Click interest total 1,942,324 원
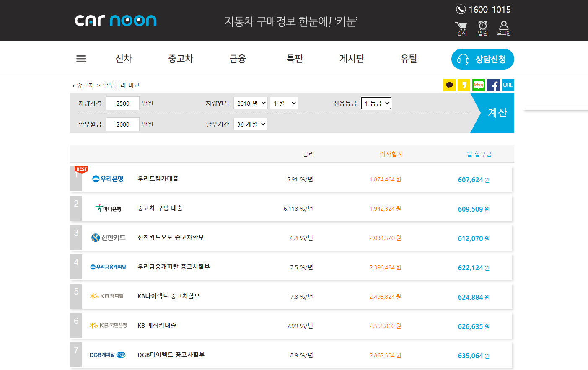The height and width of the screenshot is (370, 588). click(386, 209)
